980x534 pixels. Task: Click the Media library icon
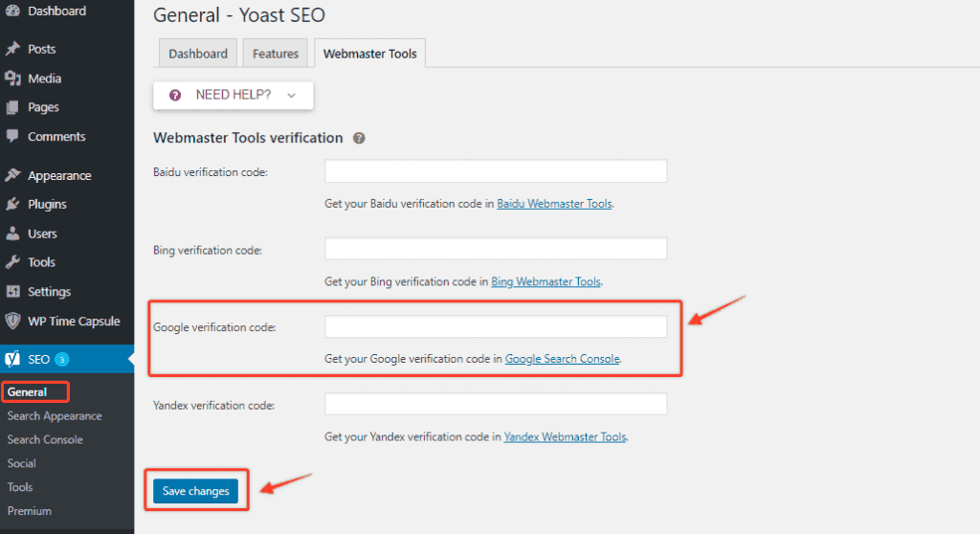[12, 78]
